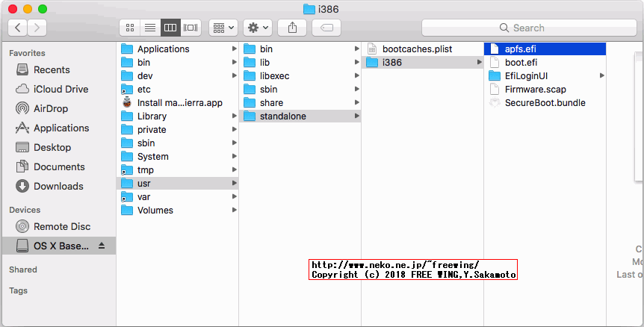The image size is (644, 327).
Task: Open the Action gear menu
Action: (258, 28)
